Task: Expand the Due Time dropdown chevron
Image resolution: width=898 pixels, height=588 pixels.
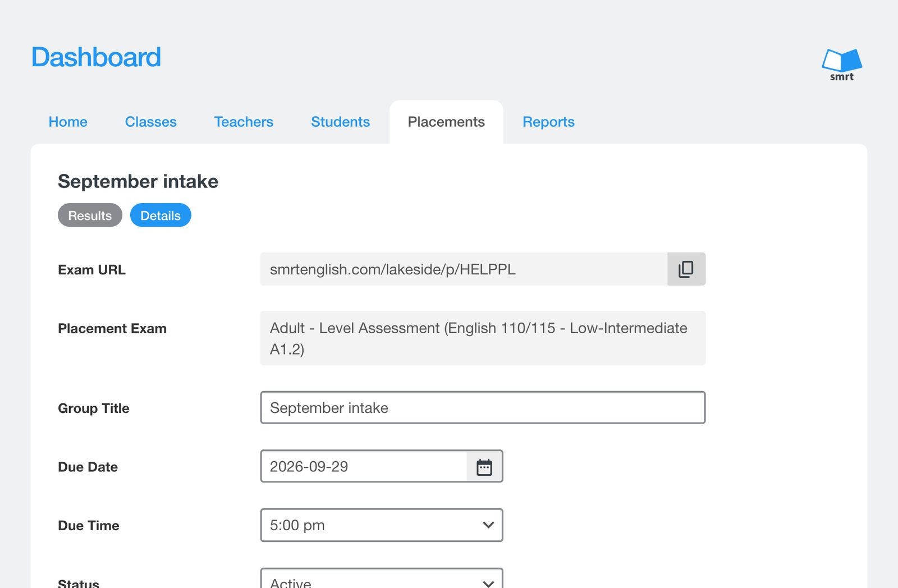Action: (488, 525)
